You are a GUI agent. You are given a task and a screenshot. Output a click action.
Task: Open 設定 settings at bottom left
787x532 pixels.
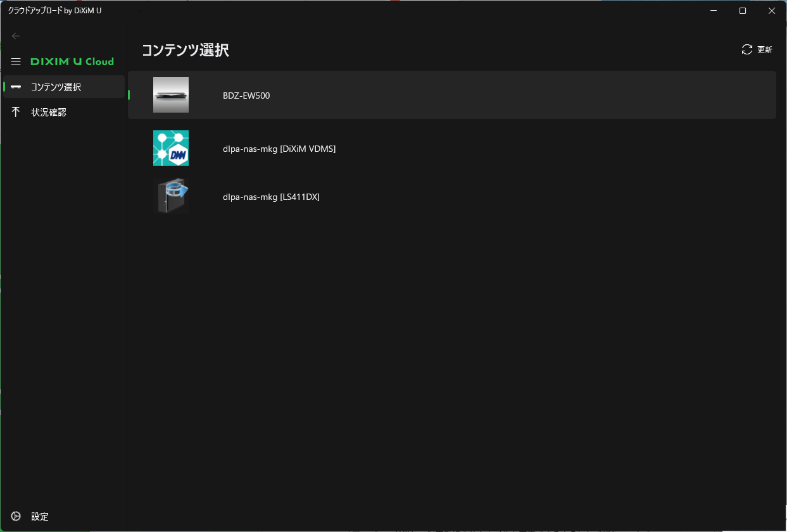64,516
